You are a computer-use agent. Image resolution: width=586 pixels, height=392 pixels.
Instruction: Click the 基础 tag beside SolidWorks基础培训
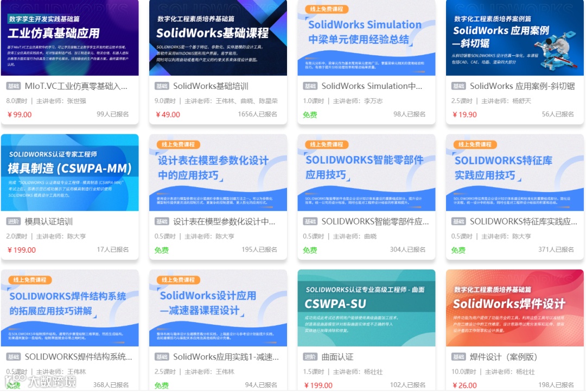pyautogui.click(x=162, y=86)
